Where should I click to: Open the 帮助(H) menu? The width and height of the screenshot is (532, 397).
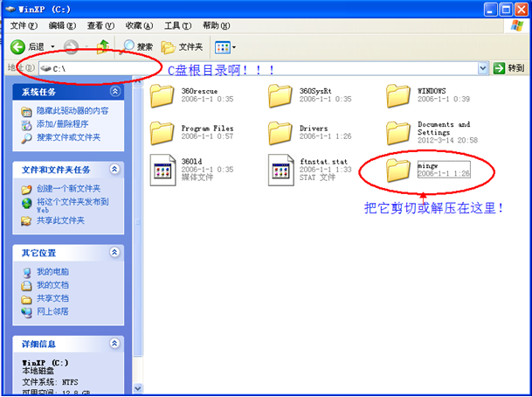coord(216,26)
